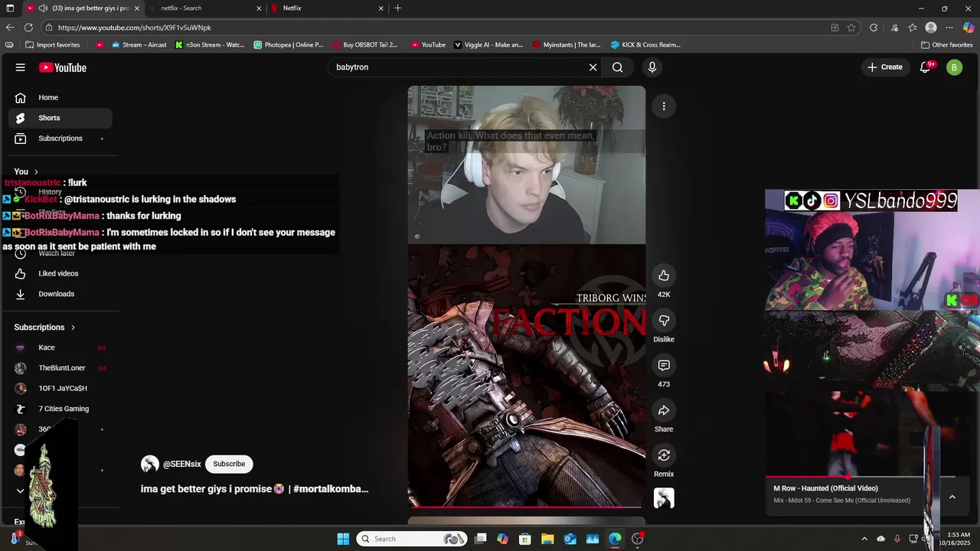Open the Other favorites folder
Image resolution: width=980 pixels, height=551 pixels.
[x=946, y=44]
